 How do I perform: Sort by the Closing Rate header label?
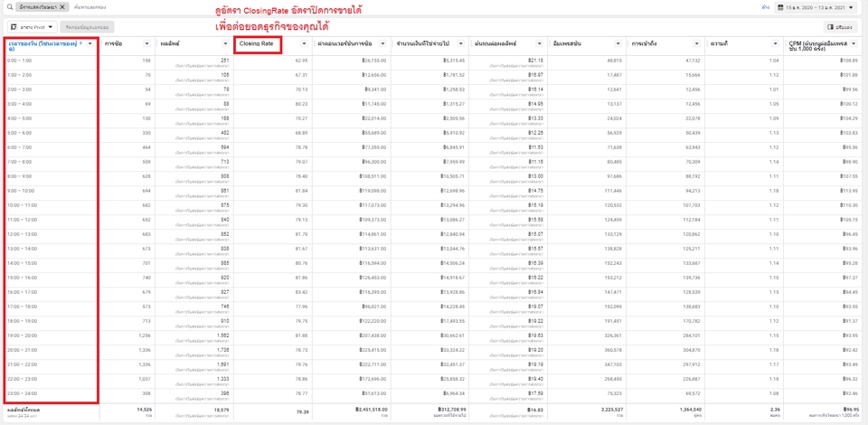(256, 43)
